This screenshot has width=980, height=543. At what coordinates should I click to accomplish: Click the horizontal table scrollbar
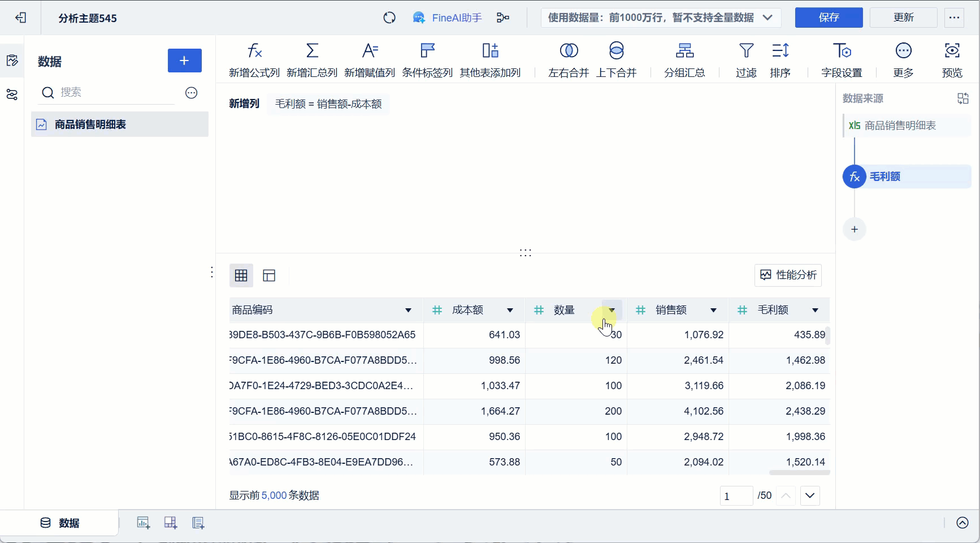[x=799, y=472]
